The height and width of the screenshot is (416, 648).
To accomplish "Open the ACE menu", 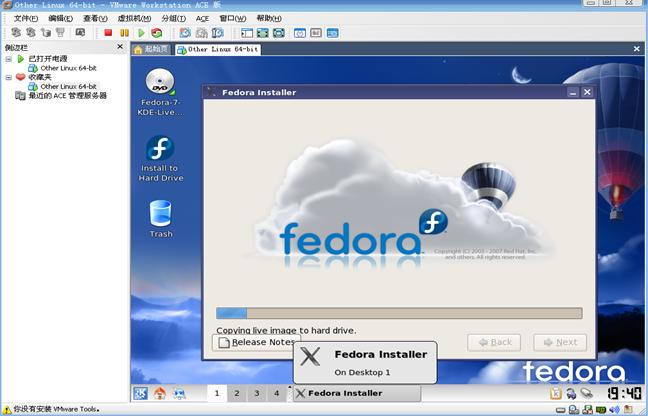I will pyautogui.click(x=202, y=19).
